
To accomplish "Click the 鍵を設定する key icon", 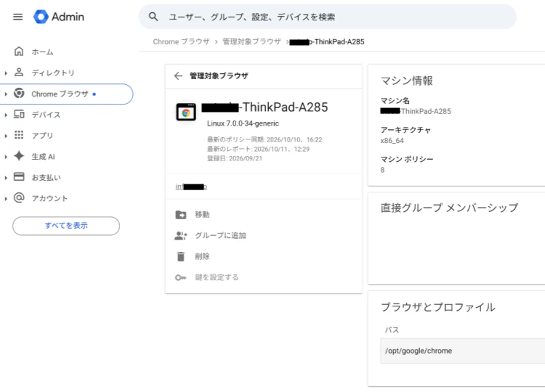I will pos(181,277).
